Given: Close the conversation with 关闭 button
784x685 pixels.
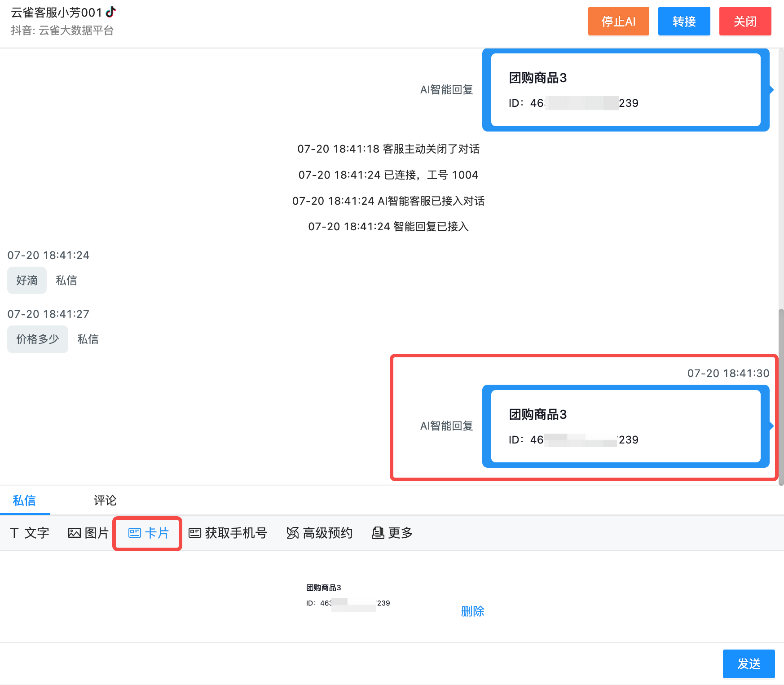Looking at the screenshot, I should (745, 21).
